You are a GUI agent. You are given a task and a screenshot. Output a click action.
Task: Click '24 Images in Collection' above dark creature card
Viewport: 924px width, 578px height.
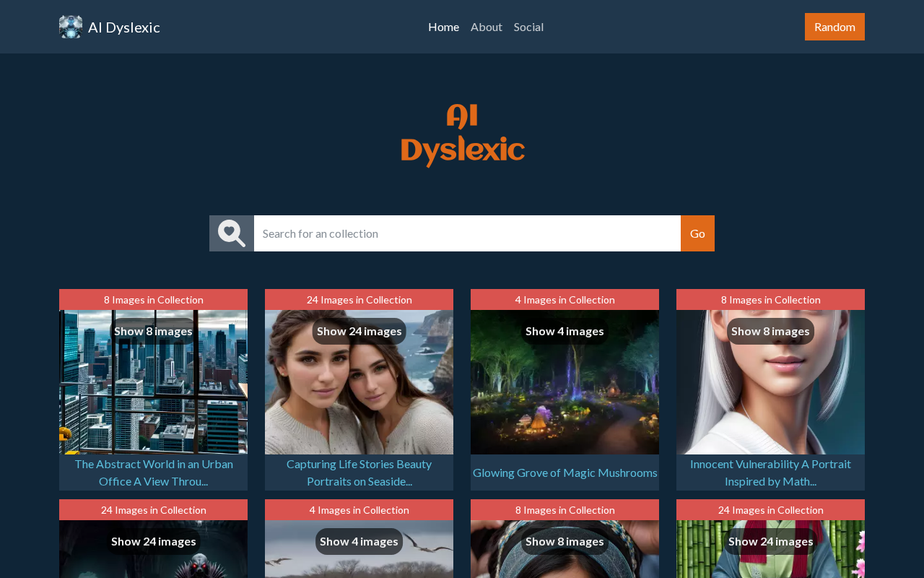coord(153,510)
